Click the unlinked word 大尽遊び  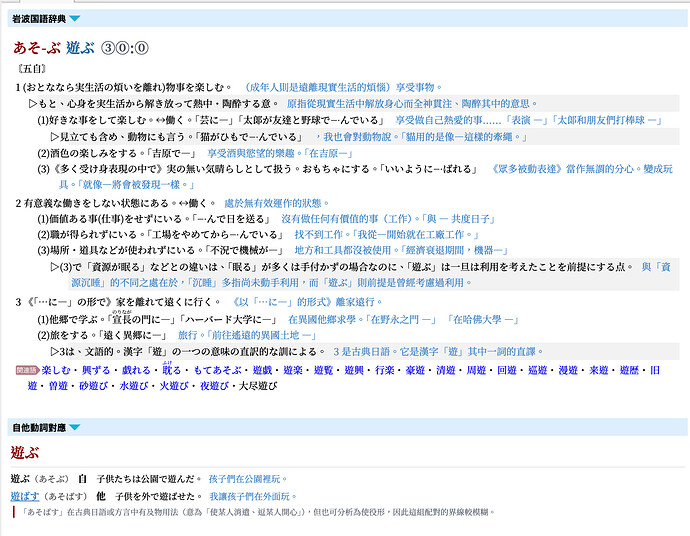[258, 386]
